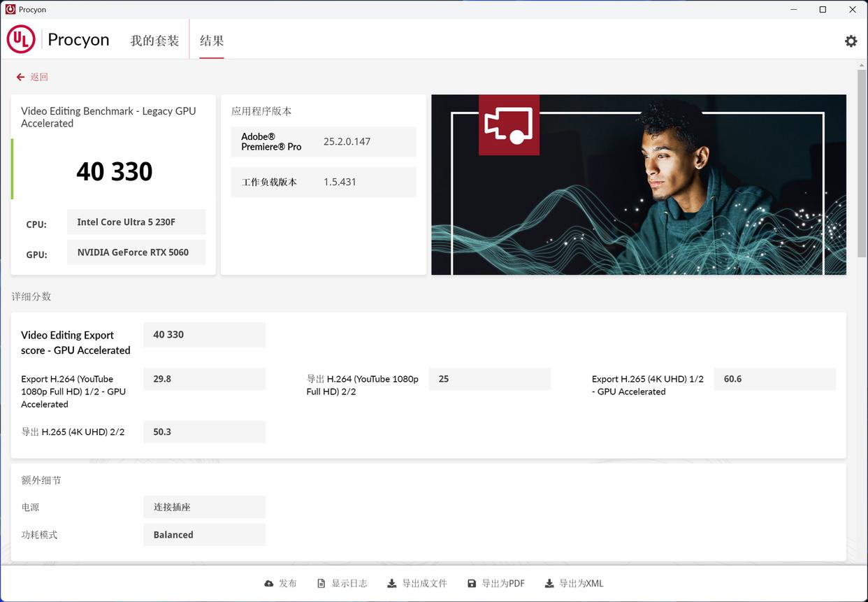868x602 pixels.
Task: Click the Video Editing Benchmark title text
Action: 108,117
